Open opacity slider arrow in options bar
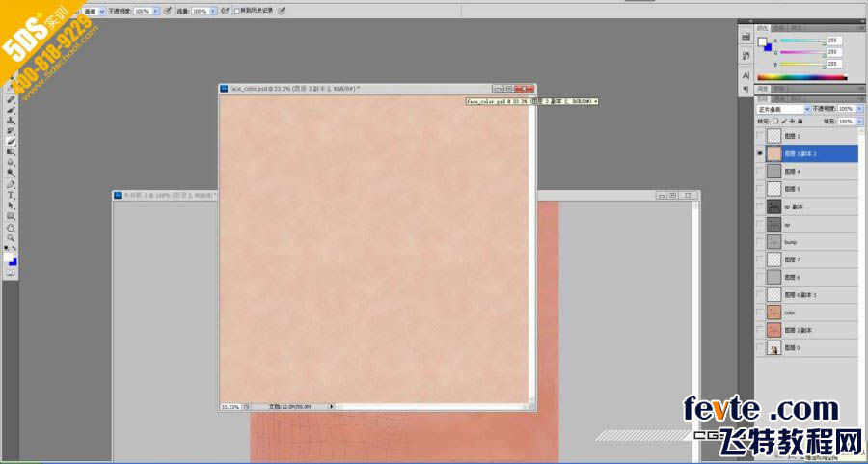Viewport: 868px width, 464px height. tap(155, 11)
